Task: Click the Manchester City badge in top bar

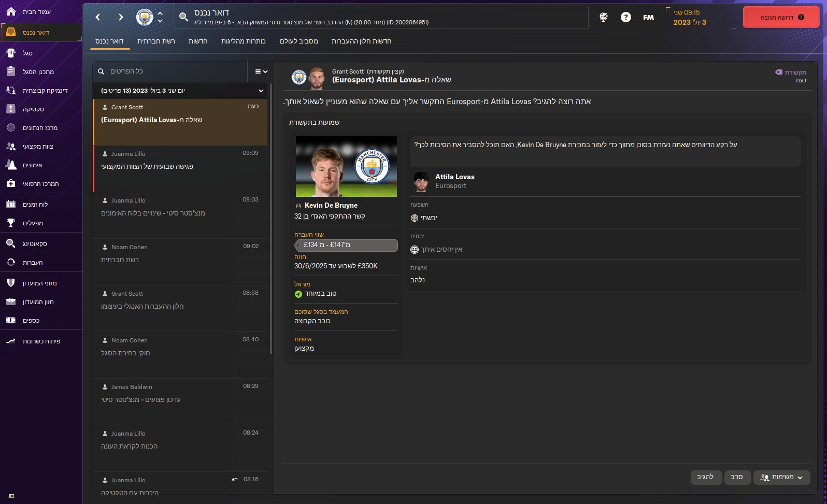Action: (x=145, y=17)
